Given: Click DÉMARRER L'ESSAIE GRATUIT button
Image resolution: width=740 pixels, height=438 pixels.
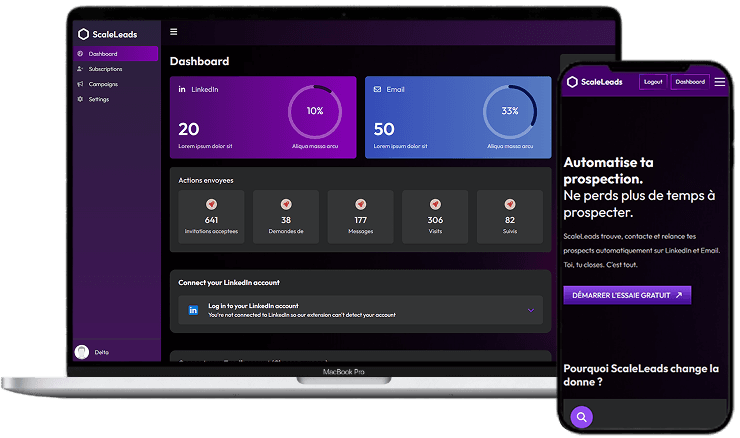Looking at the screenshot, I should (627, 295).
